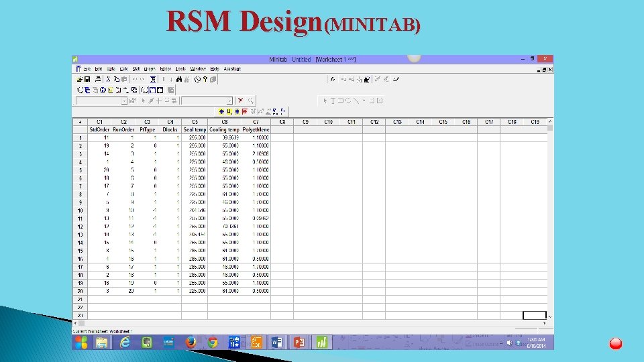Click the volume speaker tray icon
Screen dimensions: 644x362
click(509, 343)
